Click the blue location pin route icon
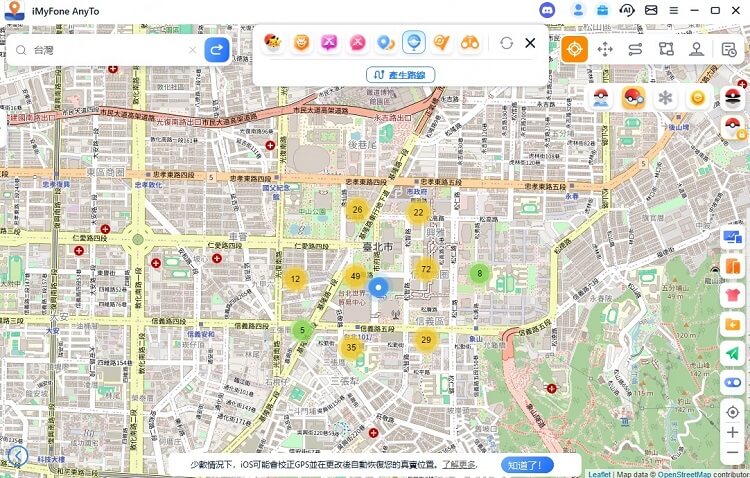 [x=386, y=43]
